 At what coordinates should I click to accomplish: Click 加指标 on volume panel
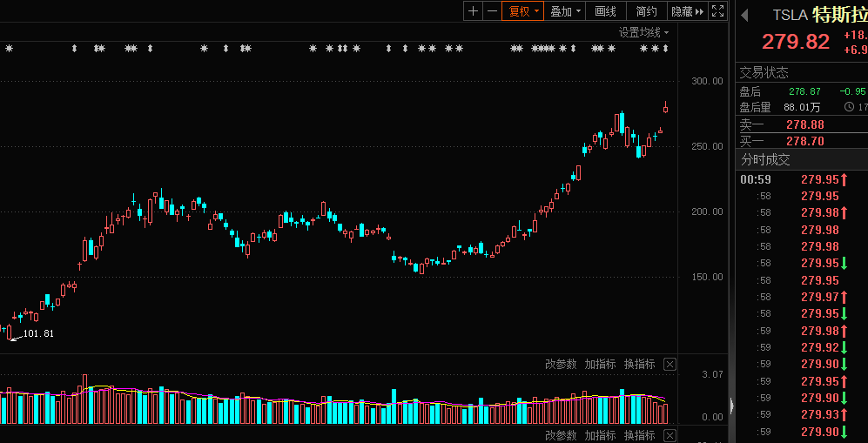point(600,364)
